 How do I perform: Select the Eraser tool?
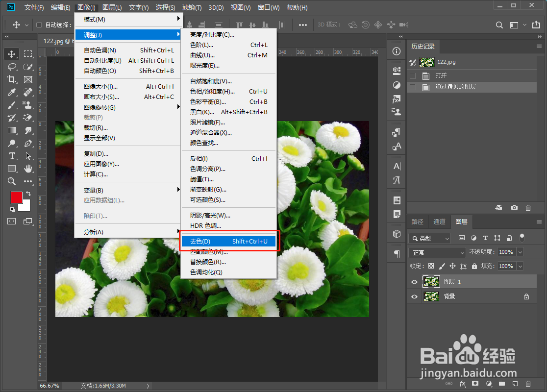point(28,118)
